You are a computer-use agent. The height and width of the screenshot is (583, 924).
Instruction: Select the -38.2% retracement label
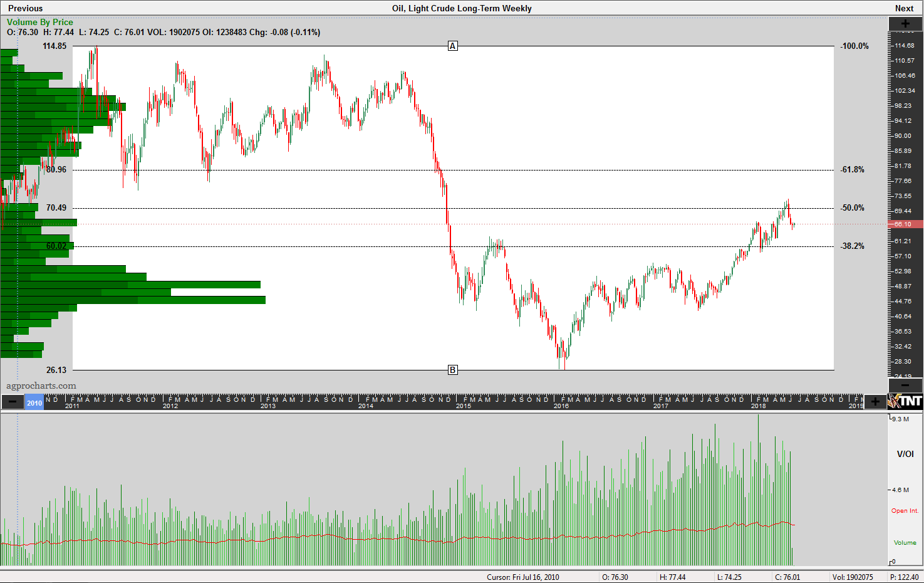click(x=853, y=246)
